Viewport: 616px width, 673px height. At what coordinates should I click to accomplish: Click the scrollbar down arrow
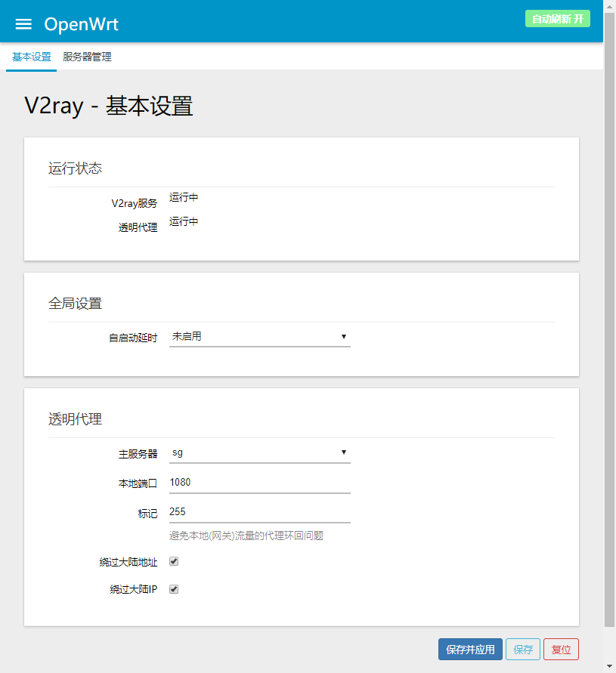tap(609, 666)
